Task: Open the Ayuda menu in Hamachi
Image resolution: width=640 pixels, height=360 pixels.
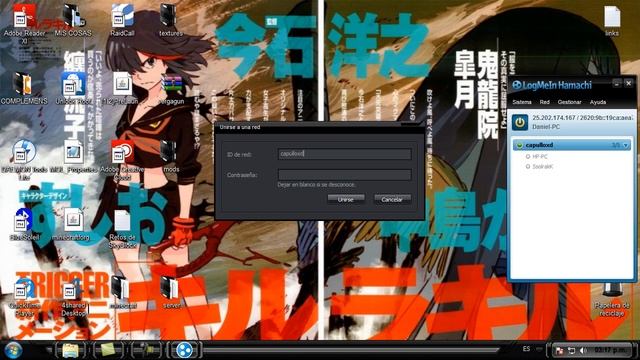Action: [x=598, y=102]
